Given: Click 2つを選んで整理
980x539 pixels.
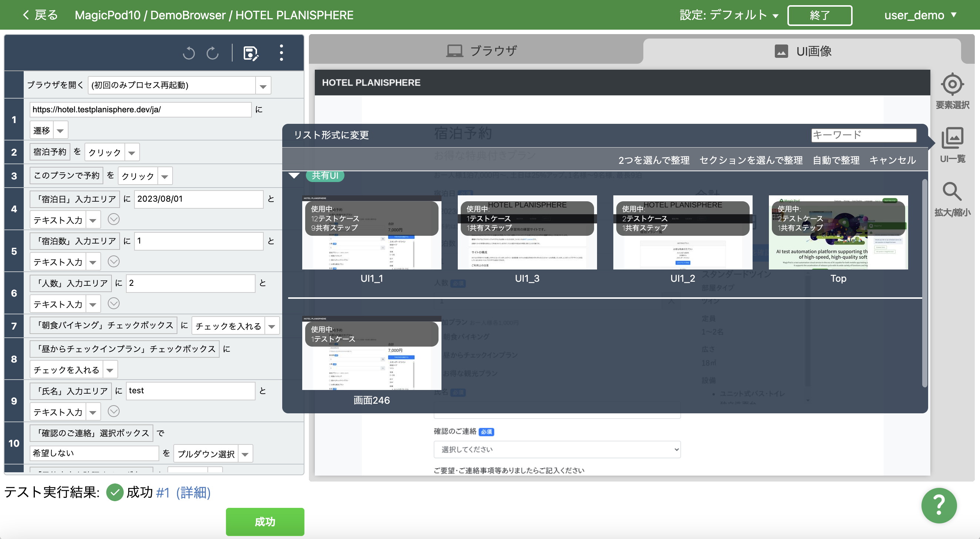Looking at the screenshot, I should 654,160.
